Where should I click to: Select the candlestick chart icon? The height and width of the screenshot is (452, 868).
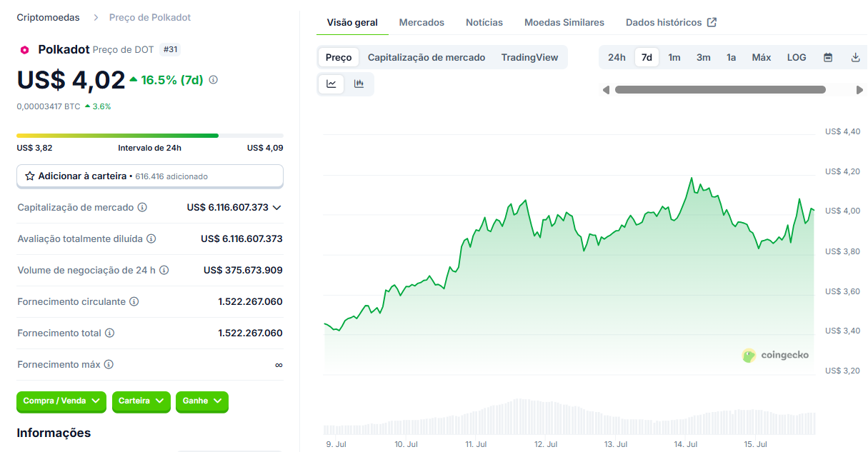[x=359, y=84]
